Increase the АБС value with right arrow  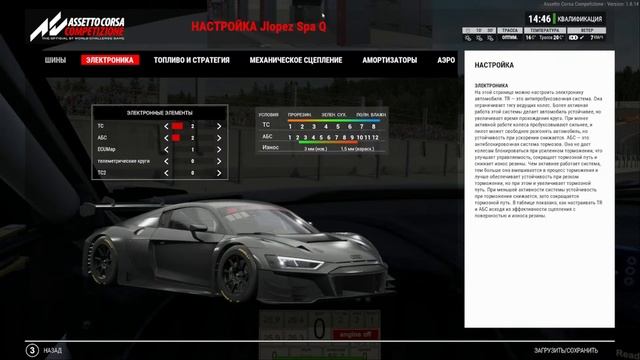click(219, 138)
